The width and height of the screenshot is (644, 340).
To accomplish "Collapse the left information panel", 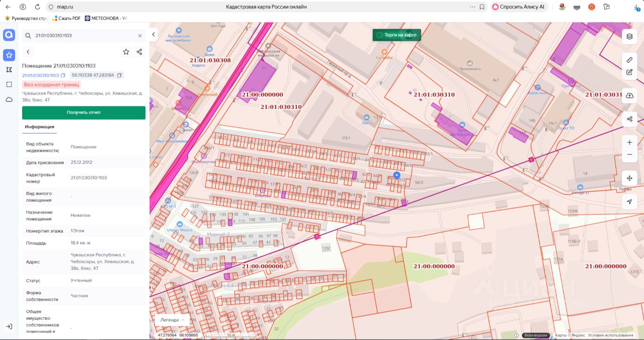I will pyautogui.click(x=154, y=35).
